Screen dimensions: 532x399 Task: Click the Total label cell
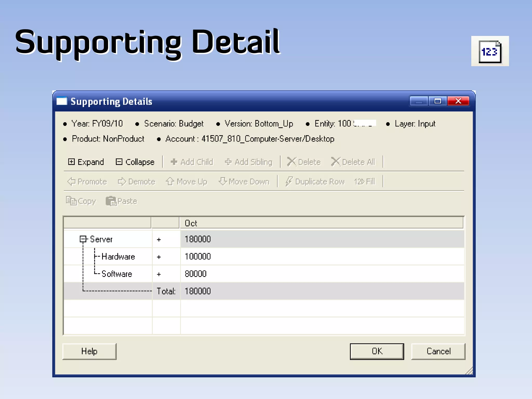tap(166, 291)
